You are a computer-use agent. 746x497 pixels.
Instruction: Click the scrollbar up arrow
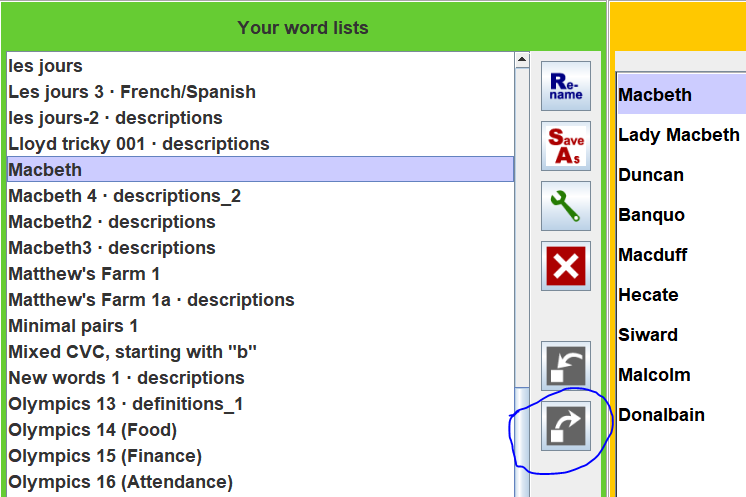(522, 60)
